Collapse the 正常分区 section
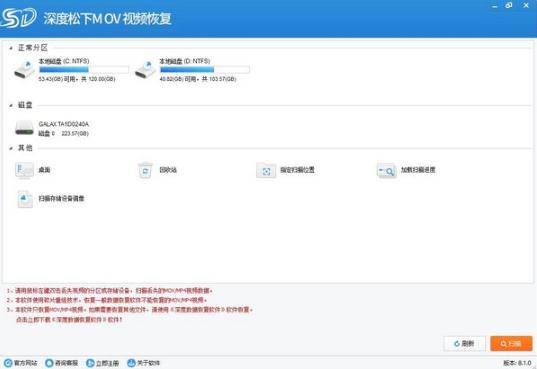Screen dimensions: 537x369 pos(11,48)
